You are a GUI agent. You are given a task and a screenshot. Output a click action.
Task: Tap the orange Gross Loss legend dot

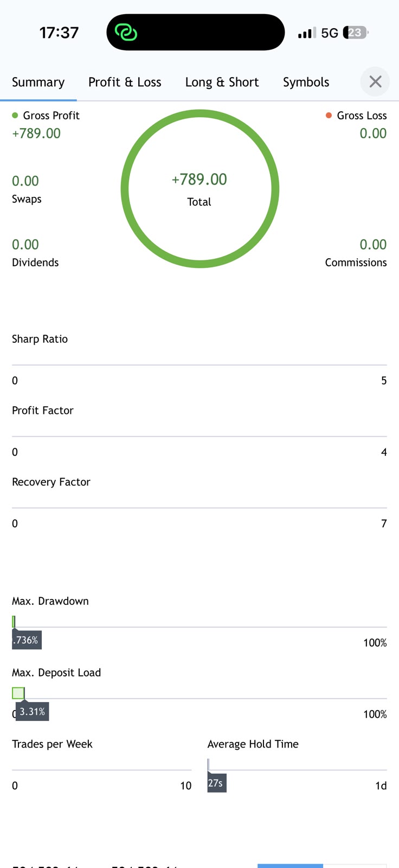(x=329, y=115)
